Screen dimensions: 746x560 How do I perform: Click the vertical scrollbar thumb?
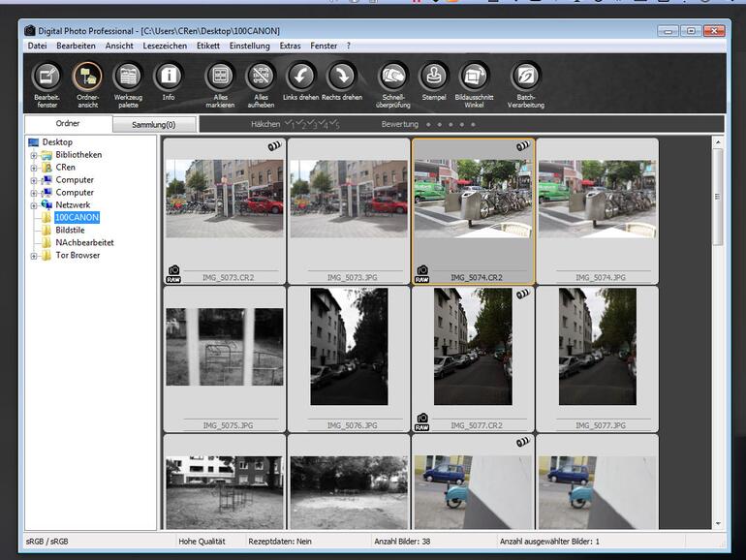coord(718,197)
